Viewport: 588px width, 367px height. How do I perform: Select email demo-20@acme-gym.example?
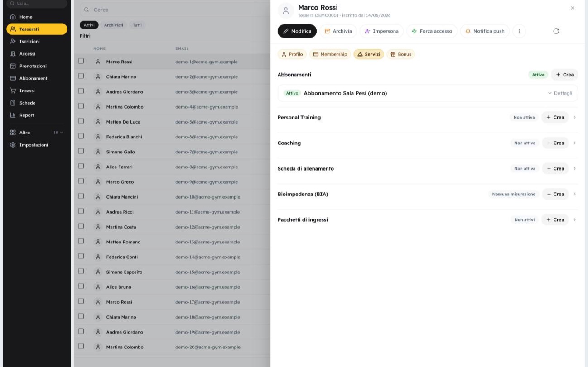coord(208,347)
